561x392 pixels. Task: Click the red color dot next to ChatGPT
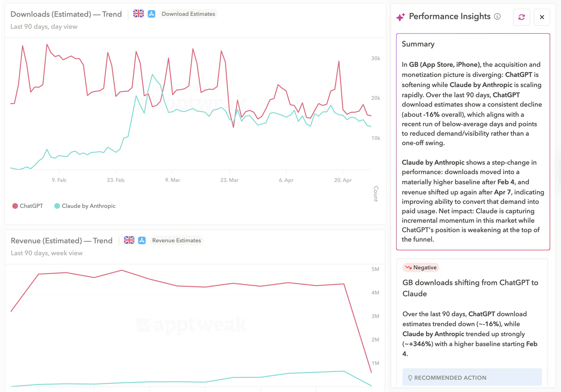(15, 206)
